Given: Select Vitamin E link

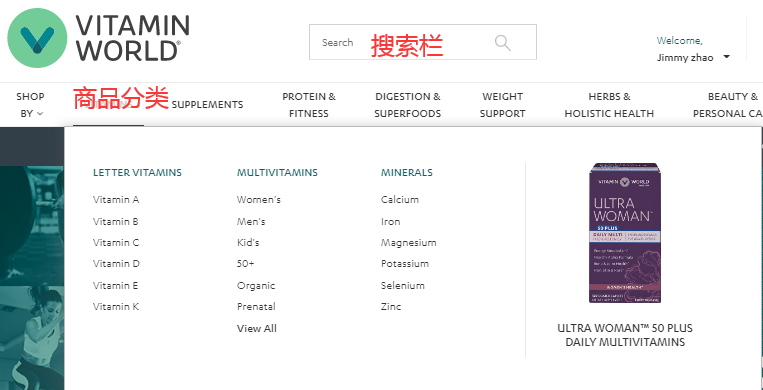Looking at the screenshot, I should [116, 285].
